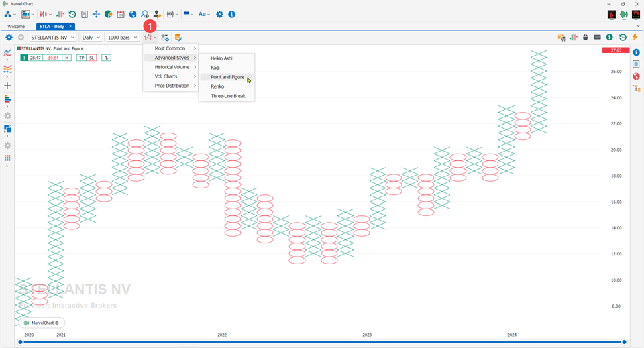644x348 pixels.
Task: Select Three-Line Break chart style
Action: coord(227,96)
